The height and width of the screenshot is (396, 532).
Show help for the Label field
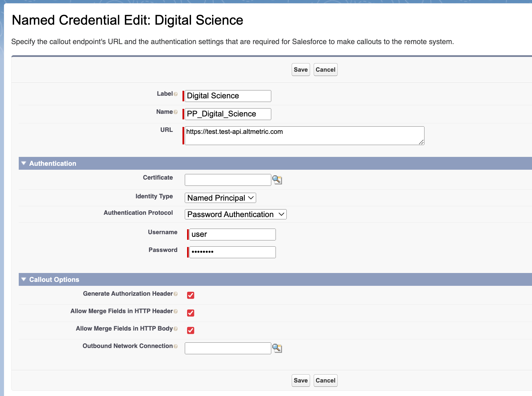[x=176, y=94]
